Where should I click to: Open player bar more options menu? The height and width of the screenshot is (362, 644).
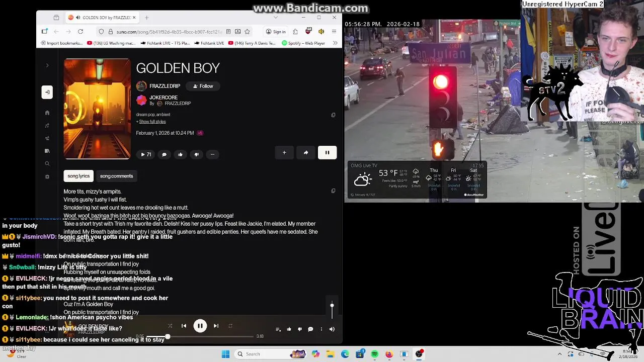click(321, 329)
